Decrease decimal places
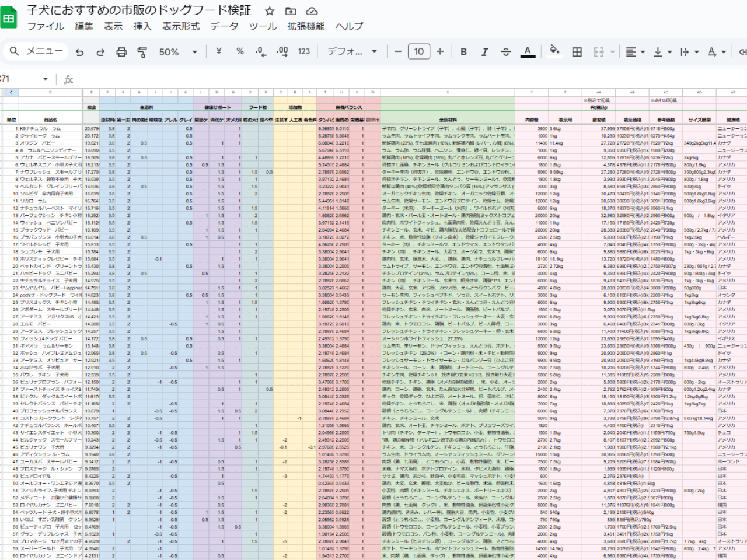Screen dimensions: 747x560 (261, 51)
